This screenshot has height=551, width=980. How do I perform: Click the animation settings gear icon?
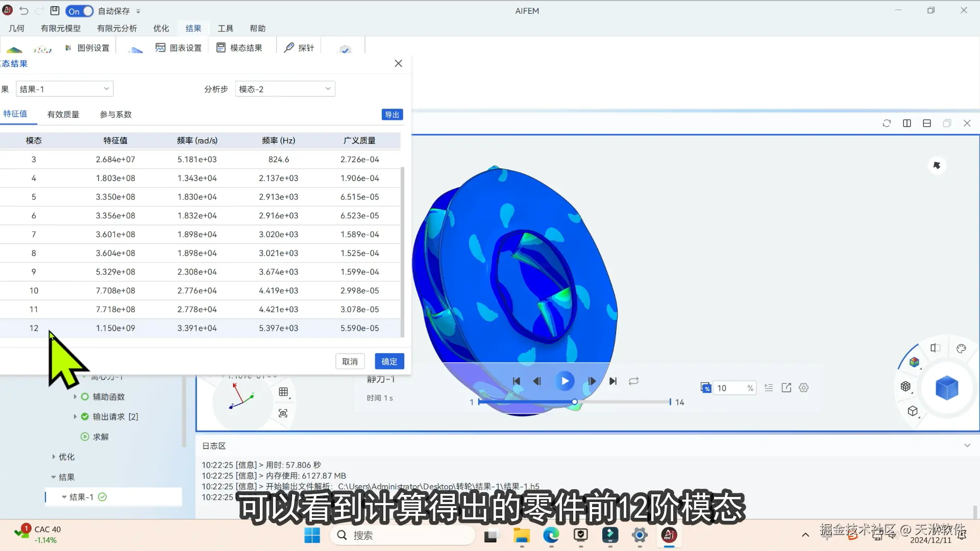[803, 388]
